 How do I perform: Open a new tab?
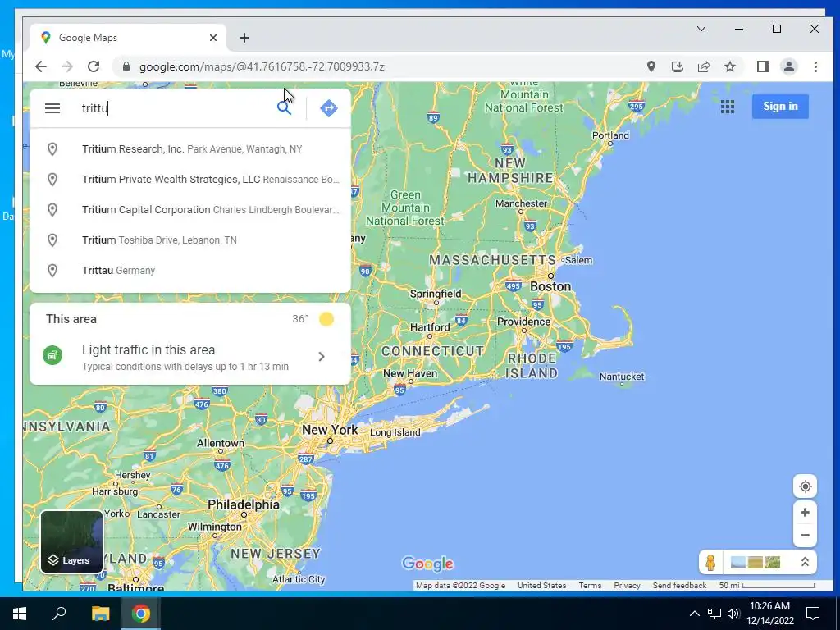coord(244,38)
